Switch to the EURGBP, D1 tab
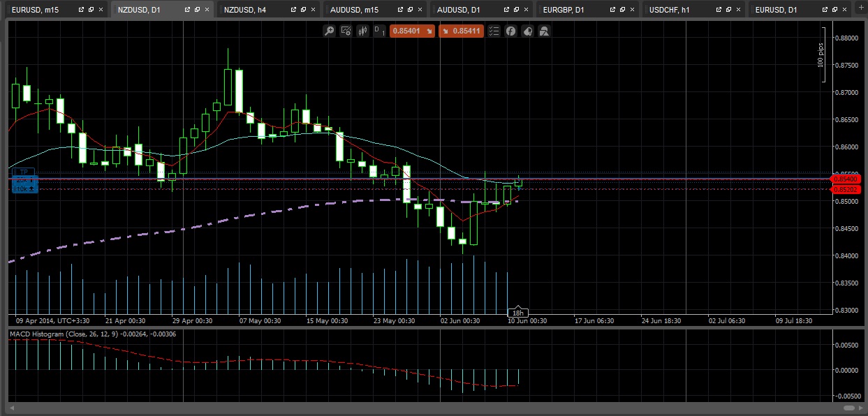The width and height of the screenshot is (868, 416). (x=564, y=10)
